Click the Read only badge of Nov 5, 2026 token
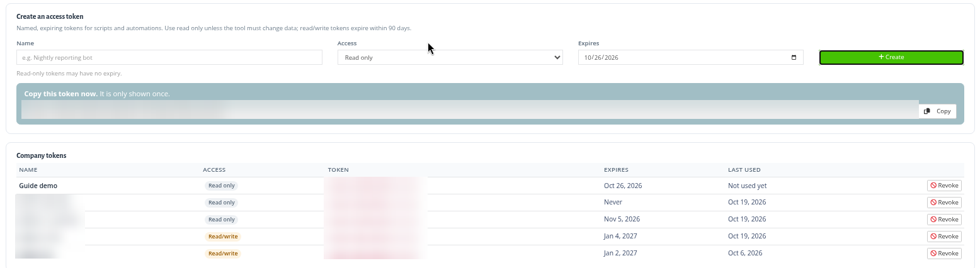This screenshot has height=268, width=980. (x=221, y=220)
